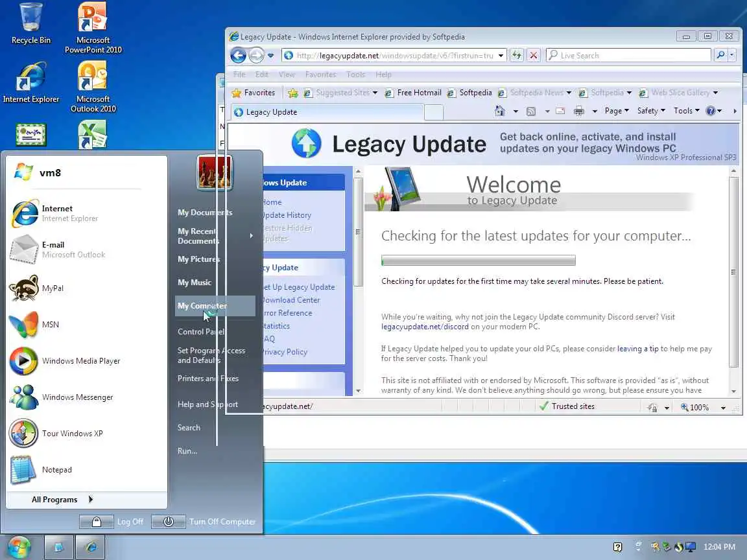Open Live Search provider dropdown arrow
Screen dimensions: 747x560
coord(732,55)
